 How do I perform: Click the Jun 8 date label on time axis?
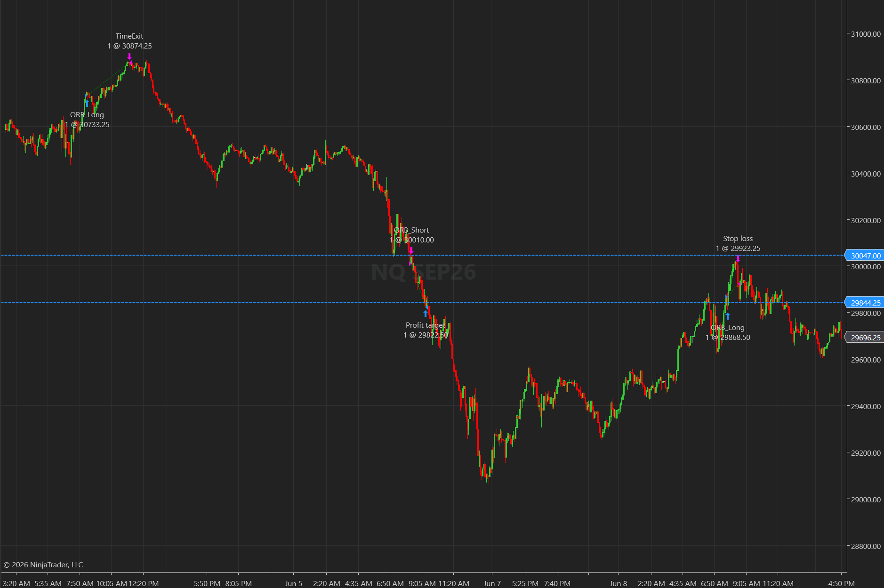[619, 583]
